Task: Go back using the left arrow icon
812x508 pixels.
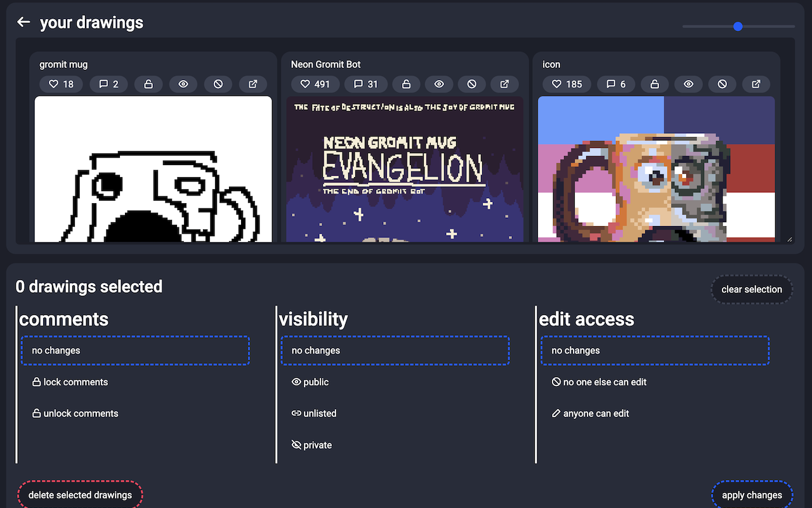Action: pos(23,22)
